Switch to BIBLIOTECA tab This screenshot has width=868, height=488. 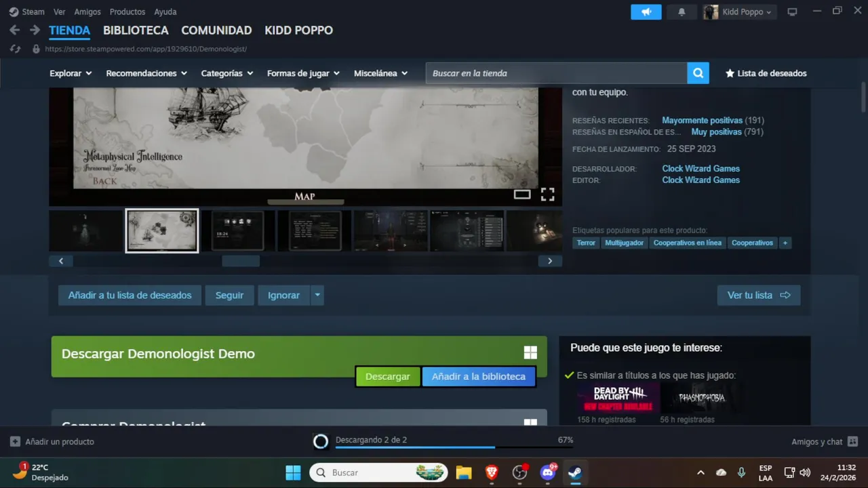pos(136,30)
